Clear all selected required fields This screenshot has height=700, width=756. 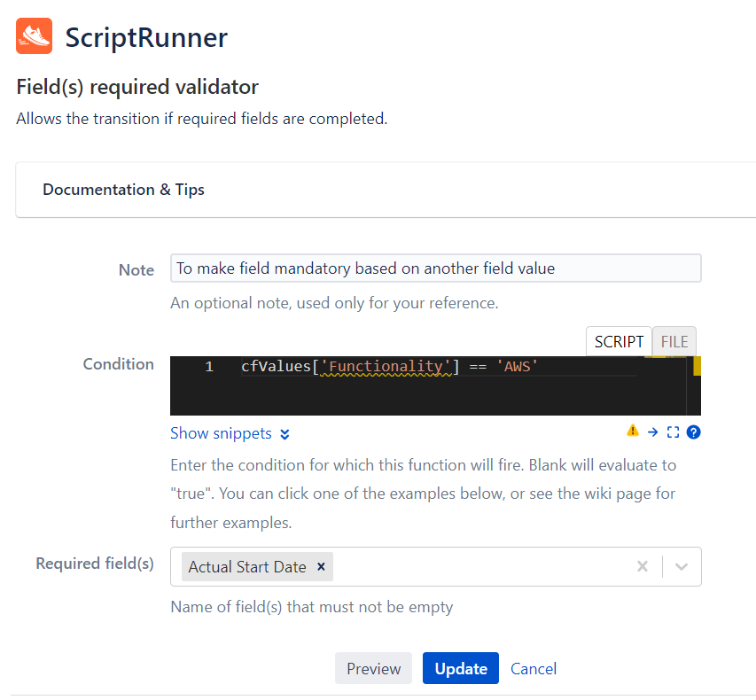click(x=643, y=566)
